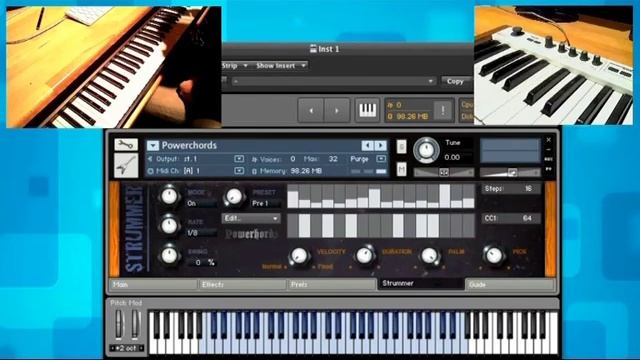The image size is (640, 360).
Task: Toggle the second step in lower row
Action: (x=304, y=226)
